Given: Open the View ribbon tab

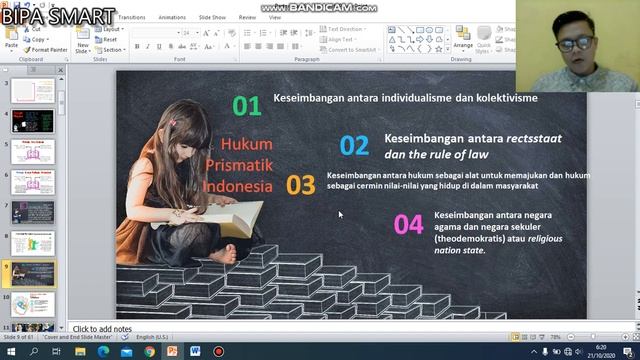Looking at the screenshot, I should 275,18.
